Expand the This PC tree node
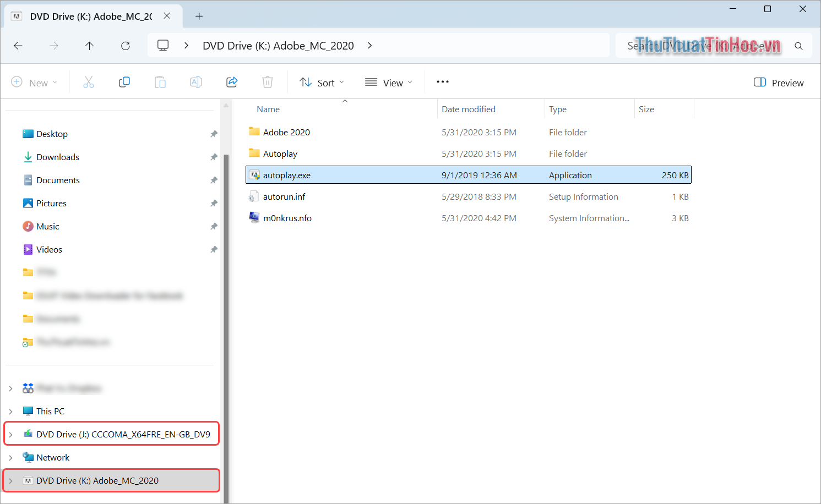This screenshot has height=504, width=821. [10, 411]
